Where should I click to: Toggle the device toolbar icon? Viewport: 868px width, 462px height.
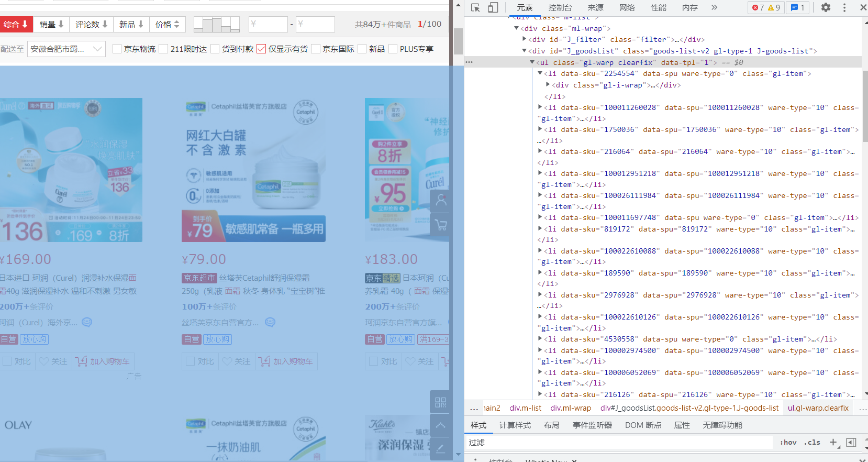coord(493,7)
